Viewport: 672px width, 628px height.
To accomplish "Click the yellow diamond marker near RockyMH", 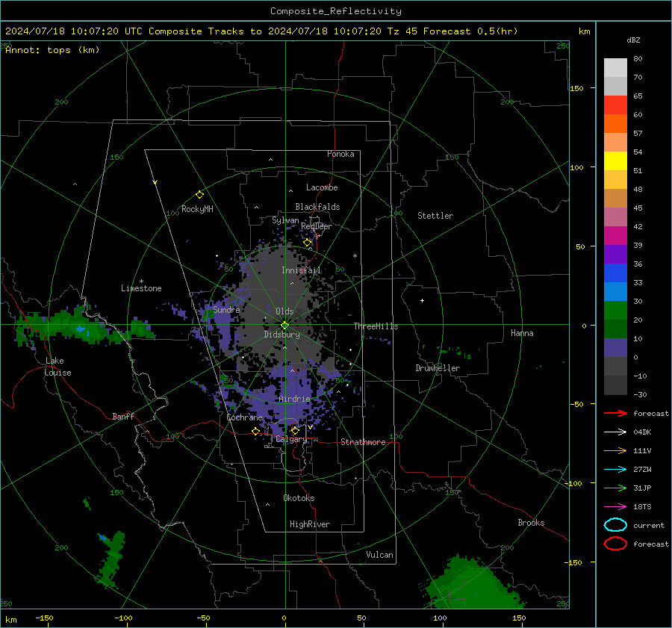I will point(199,195).
